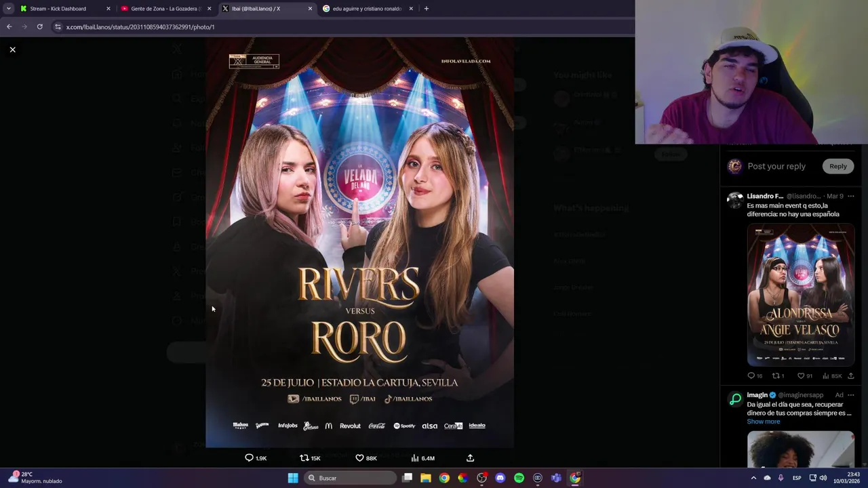Share the post via the upload icon under the photo
This screenshot has height=488, width=868.
tap(470, 458)
